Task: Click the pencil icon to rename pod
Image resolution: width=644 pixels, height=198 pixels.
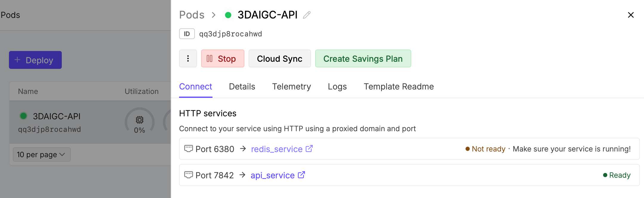Action: tap(307, 15)
